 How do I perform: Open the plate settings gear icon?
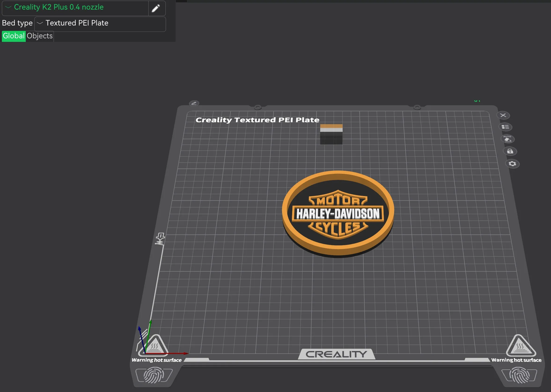[512, 164]
